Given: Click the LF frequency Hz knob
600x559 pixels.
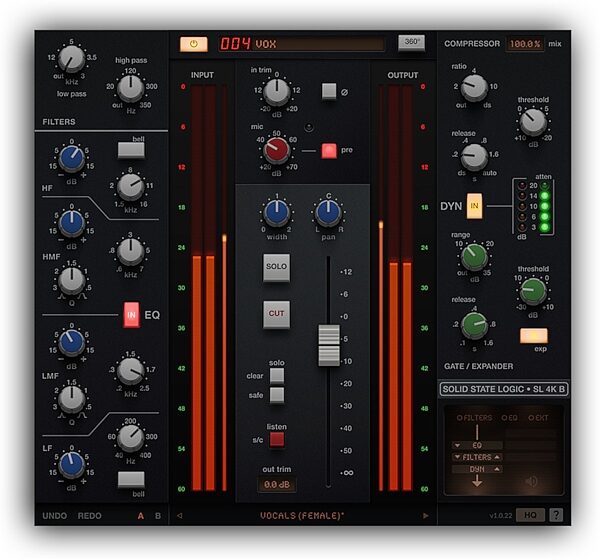Looking at the screenshot, I should 130,438.
